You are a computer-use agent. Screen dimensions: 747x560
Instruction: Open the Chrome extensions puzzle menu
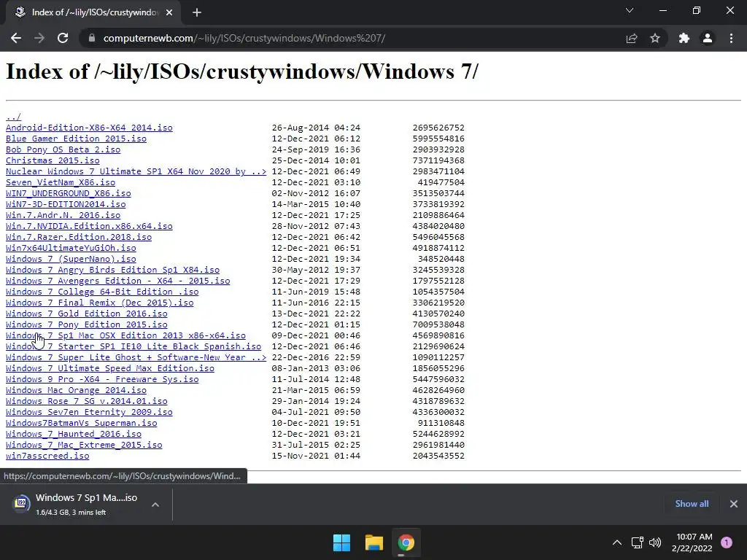[684, 38]
